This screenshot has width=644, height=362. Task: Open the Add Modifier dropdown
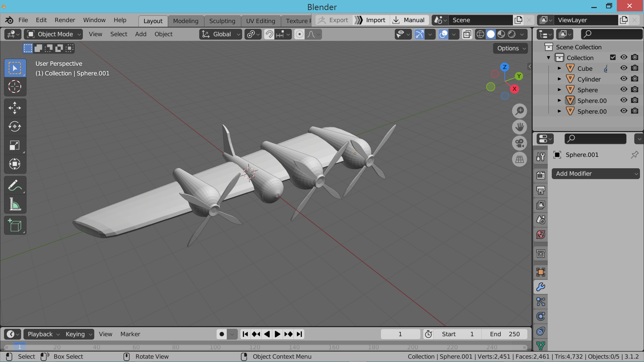pyautogui.click(x=595, y=174)
